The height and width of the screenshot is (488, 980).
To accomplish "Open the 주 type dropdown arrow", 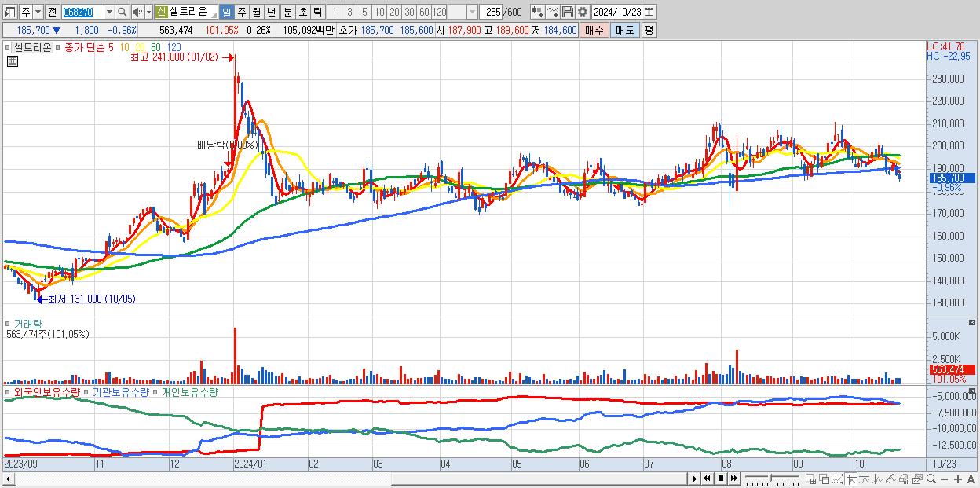I will 38,12.
